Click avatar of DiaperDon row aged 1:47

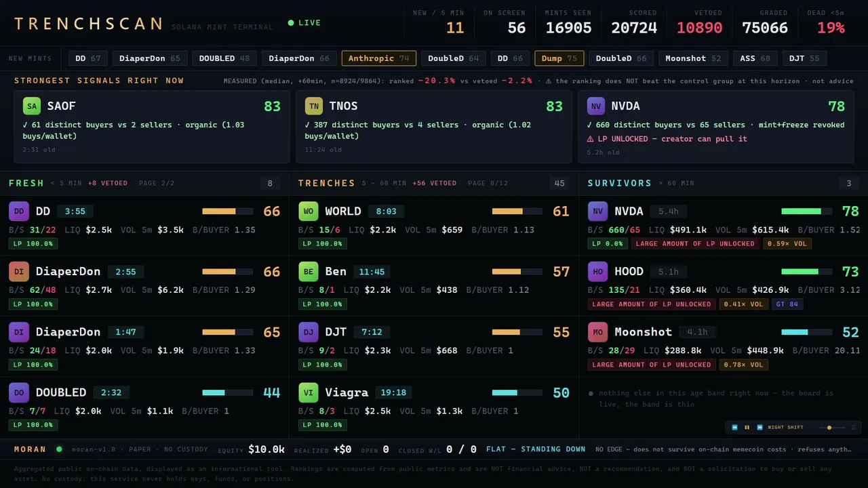19,332
